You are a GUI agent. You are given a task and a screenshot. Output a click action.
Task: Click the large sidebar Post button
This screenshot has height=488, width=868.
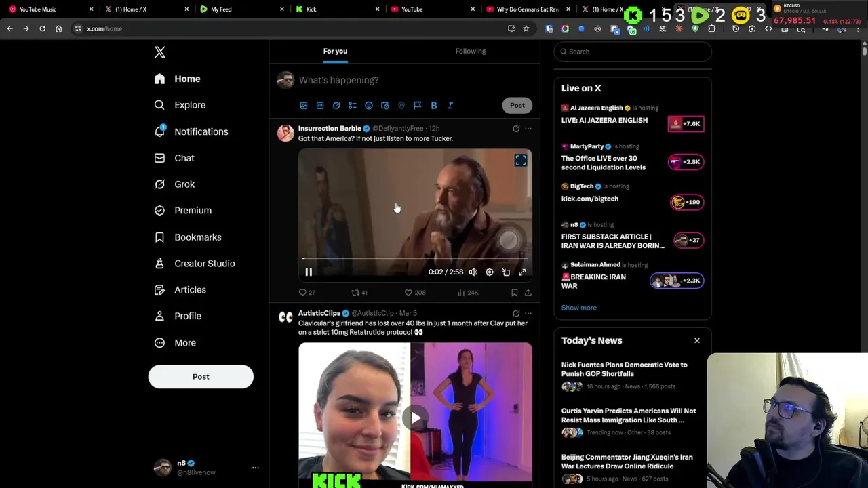click(201, 376)
